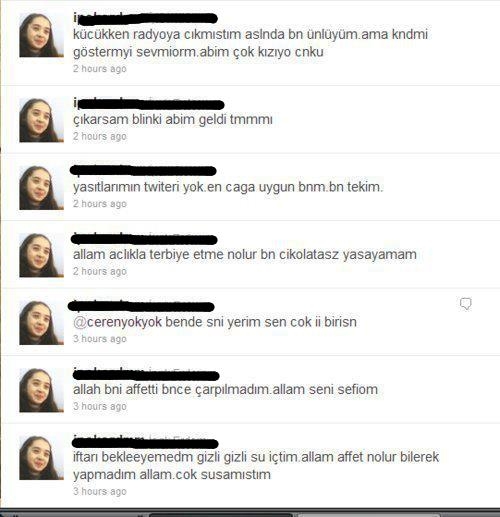Click avatar on the cikolatasz tweet
The width and height of the screenshot is (500, 517).
[41, 255]
